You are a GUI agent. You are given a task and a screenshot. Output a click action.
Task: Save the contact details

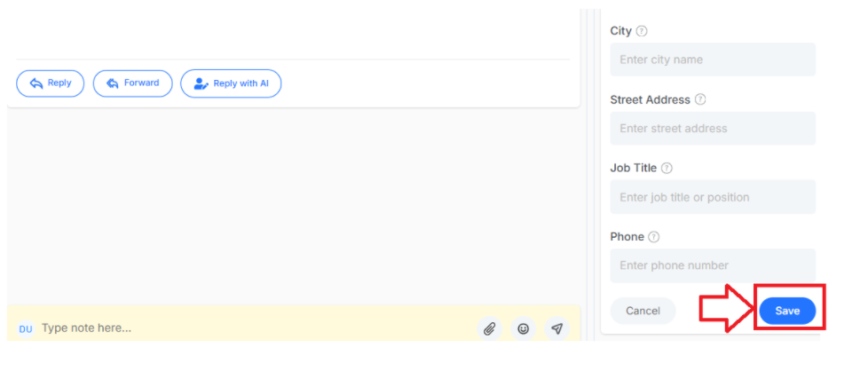tap(787, 312)
